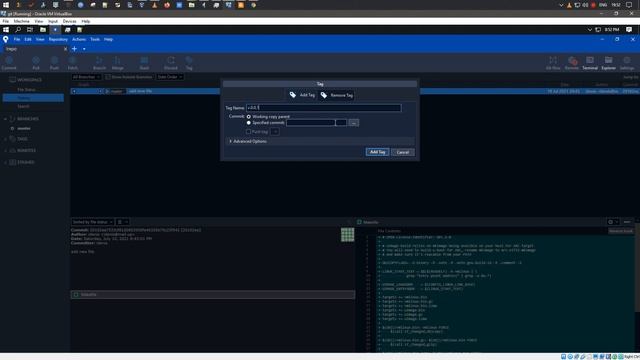Open the SourceTree File menu

coord(17,40)
